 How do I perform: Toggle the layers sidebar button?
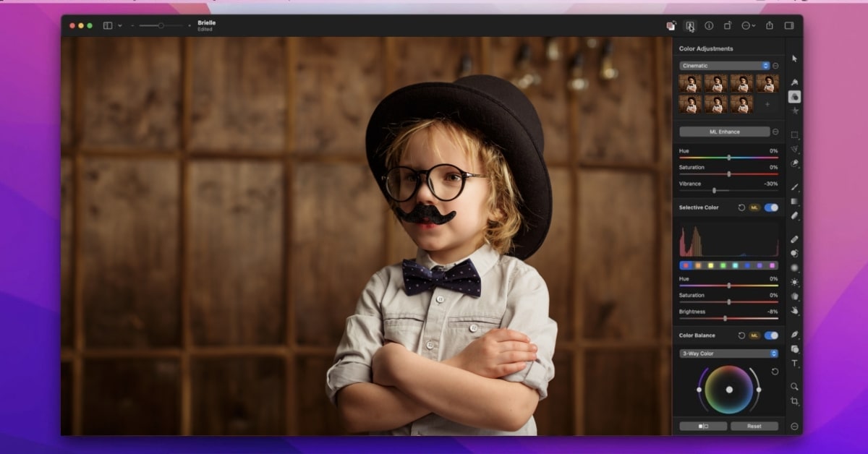(108, 25)
